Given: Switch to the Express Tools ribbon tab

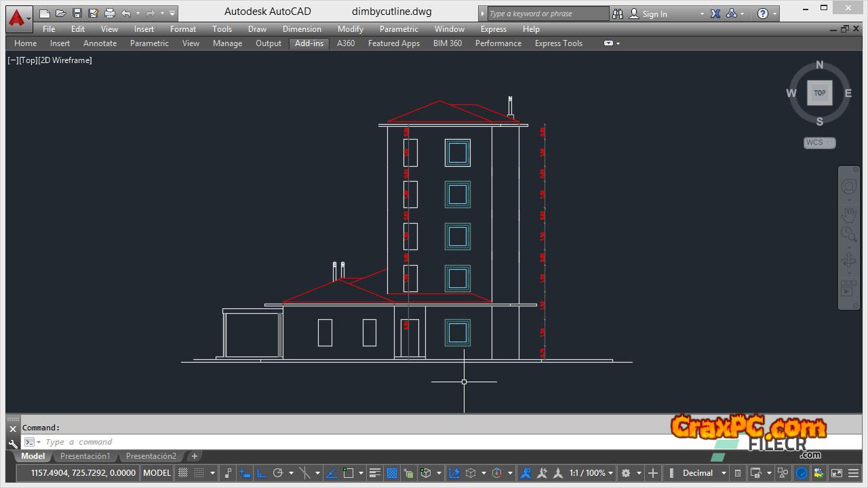Looking at the screenshot, I should pos(558,43).
